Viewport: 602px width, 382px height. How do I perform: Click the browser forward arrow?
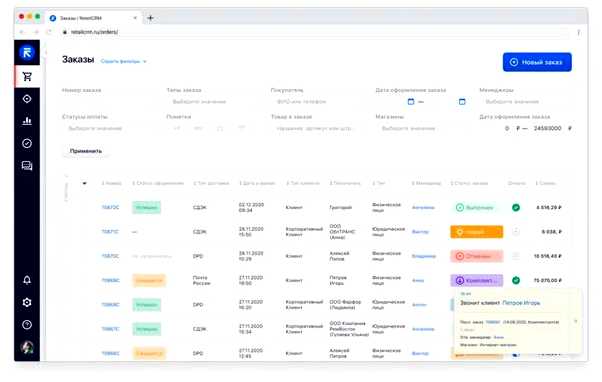pos(36,32)
